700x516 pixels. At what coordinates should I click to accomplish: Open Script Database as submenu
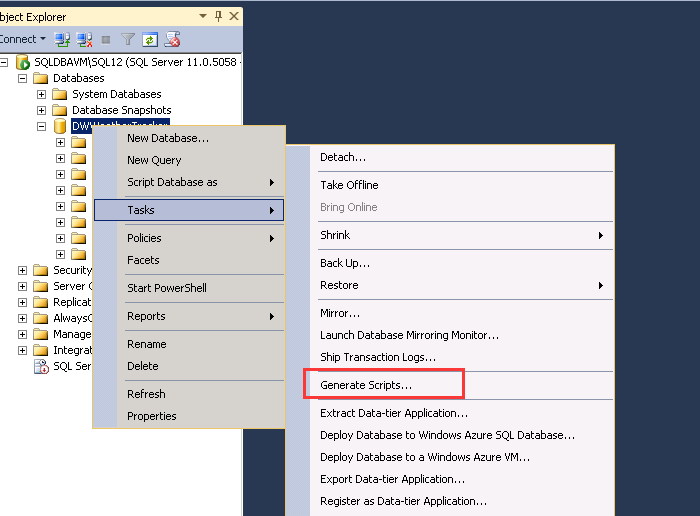click(189, 182)
